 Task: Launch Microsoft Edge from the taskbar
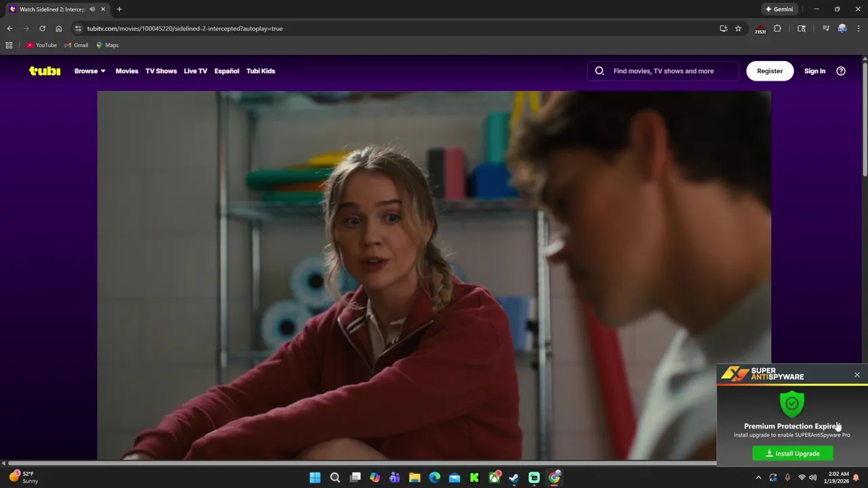pyautogui.click(x=435, y=478)
